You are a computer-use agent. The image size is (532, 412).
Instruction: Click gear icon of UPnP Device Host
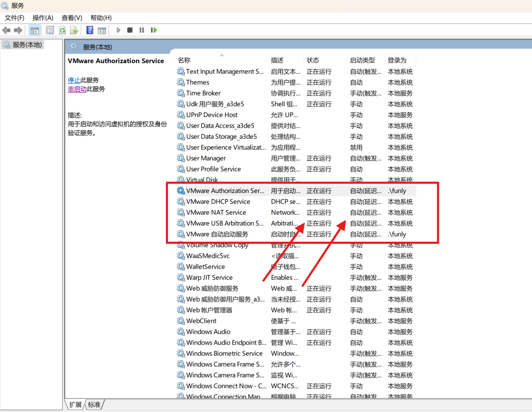click(181, 114)
